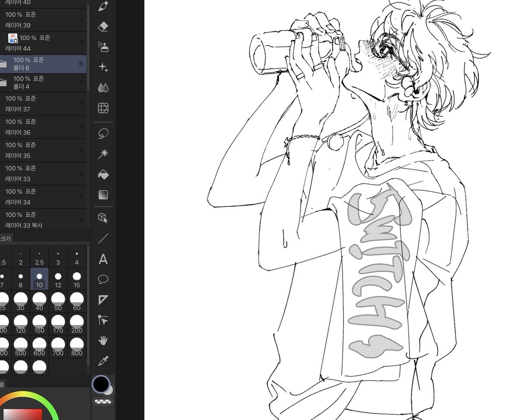Select layer 레이어 34
The width and height of the screenshot is (525, 420).
[x=43, y=196]
